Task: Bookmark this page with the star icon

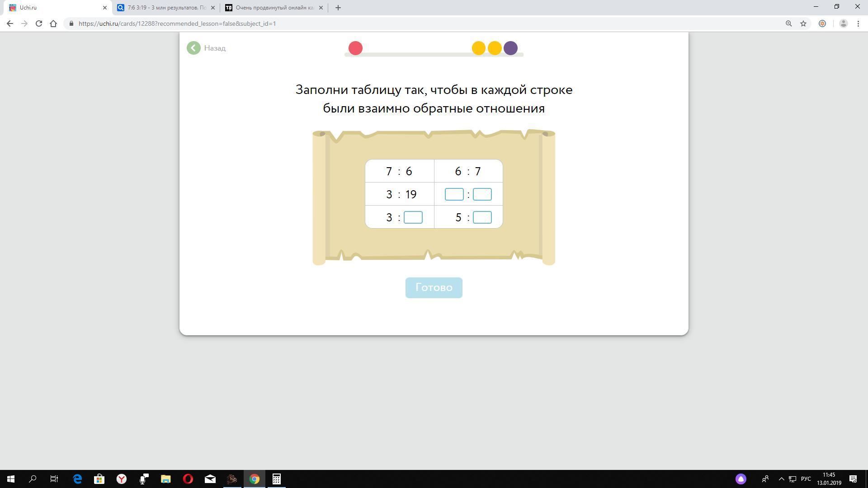Action: (x=803, y=23)
